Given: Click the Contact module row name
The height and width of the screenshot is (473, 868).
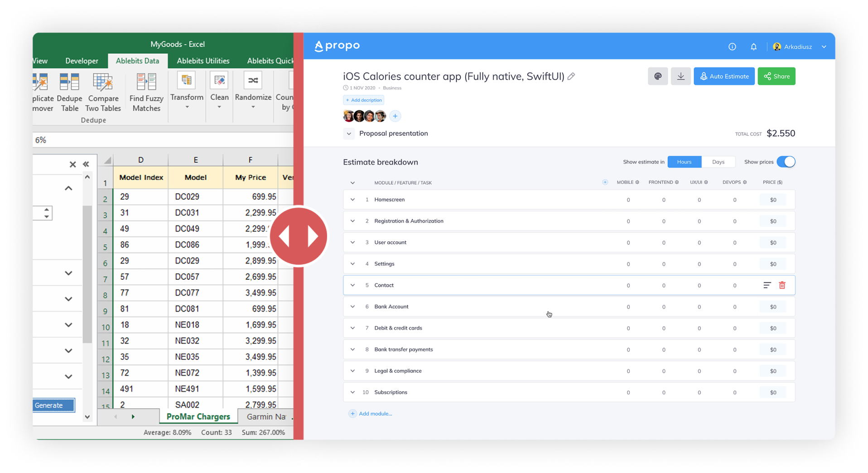Looking at the screenshot, I should pos(384,285).
